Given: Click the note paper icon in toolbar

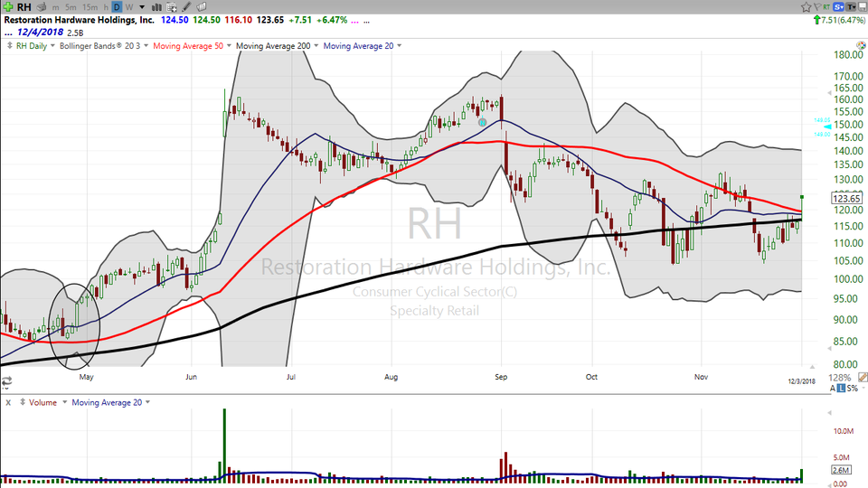Looking at the screenshot, I should click(x=202, y=7).
